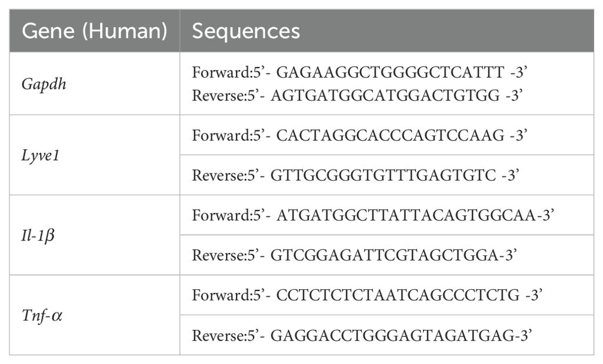Click Lyve1 reverse primer GTTGCGGGTGTTTGAGTGTC
This screenshot has height=364, width=603.
[x=383, y=175]
